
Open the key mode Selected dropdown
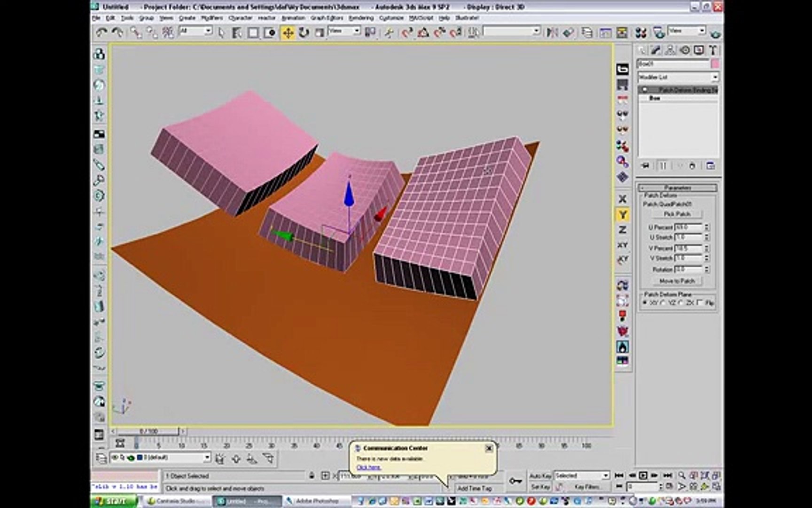click(x=582, y=476)
